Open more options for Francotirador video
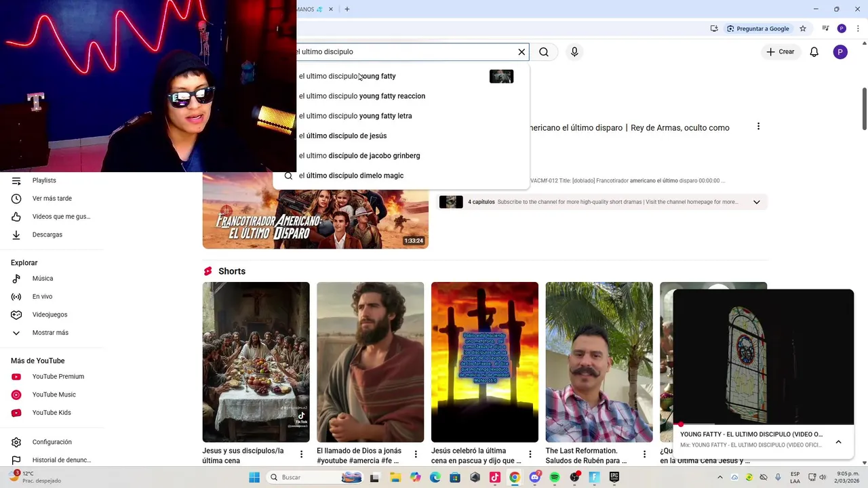This screenshot has width=868, height=488. (x=758, y=127)
